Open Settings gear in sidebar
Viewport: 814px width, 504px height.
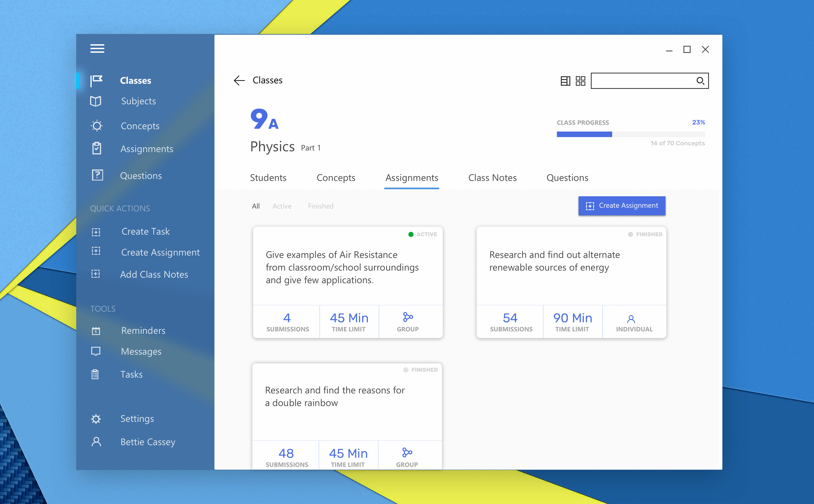[137, 419]
